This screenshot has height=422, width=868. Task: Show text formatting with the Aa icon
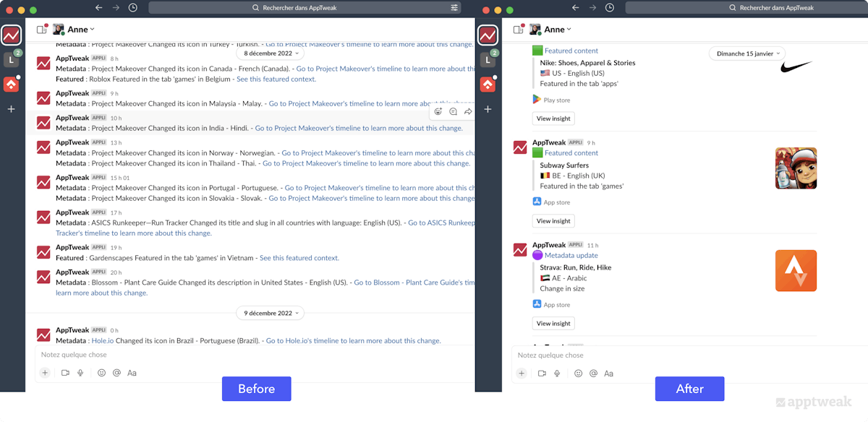(x=132, y=373)
